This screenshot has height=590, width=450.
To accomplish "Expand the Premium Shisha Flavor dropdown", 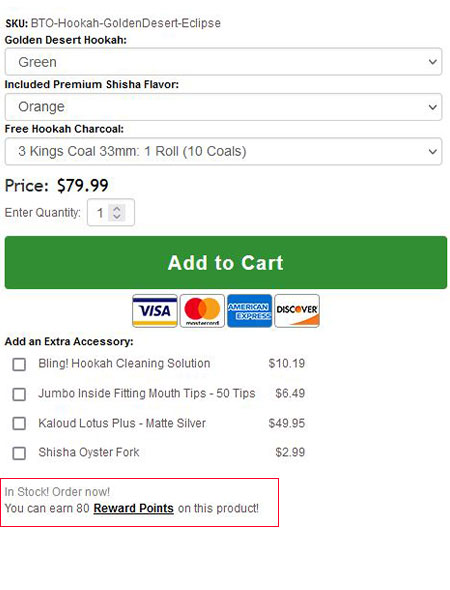I will 223,107.
